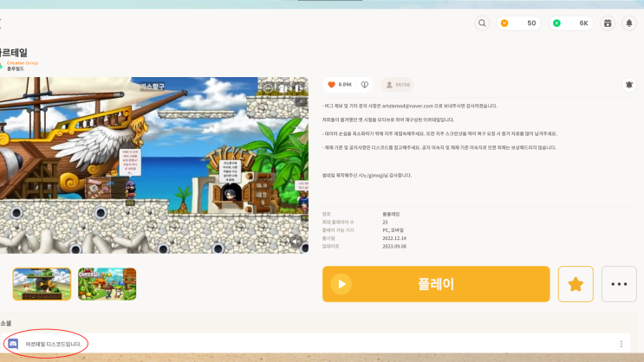Open notifications bell in top bar
644x362 pixels.
tap(628, 23)
